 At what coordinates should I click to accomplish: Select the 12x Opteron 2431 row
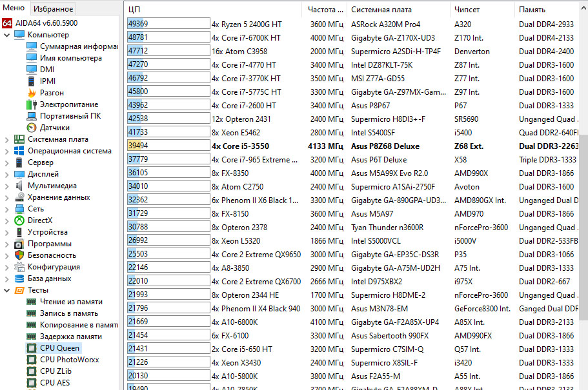(352, 119)
